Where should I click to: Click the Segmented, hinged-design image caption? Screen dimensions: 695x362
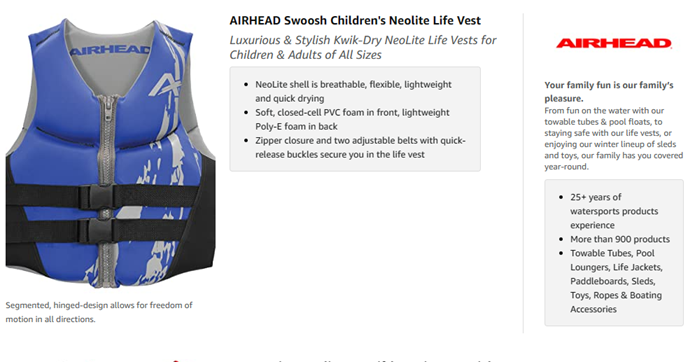coord(99,312)
